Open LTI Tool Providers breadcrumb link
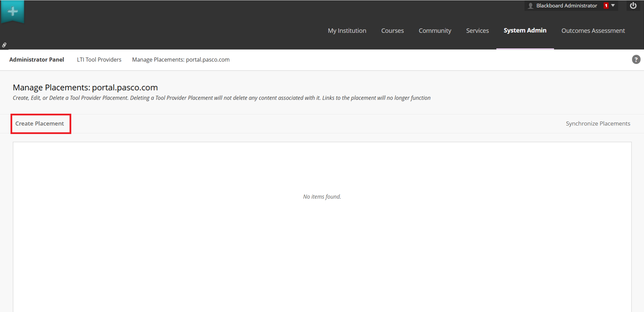Viewport: 644px width, 312px height. pos(99,60)
